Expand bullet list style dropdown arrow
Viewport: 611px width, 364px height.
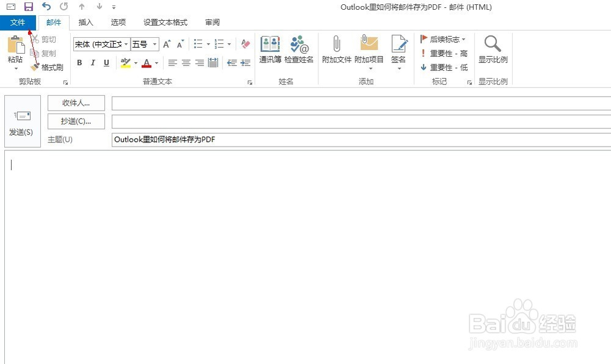(208, 45)
